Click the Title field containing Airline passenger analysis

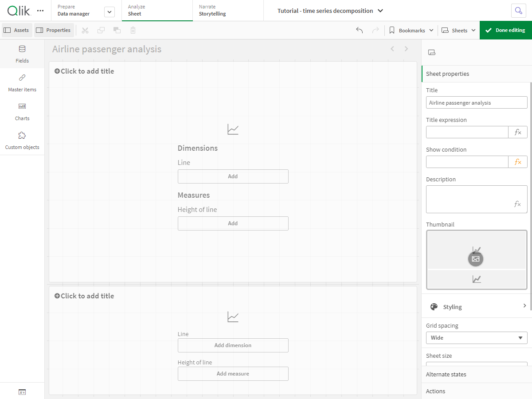coord(476,102)
